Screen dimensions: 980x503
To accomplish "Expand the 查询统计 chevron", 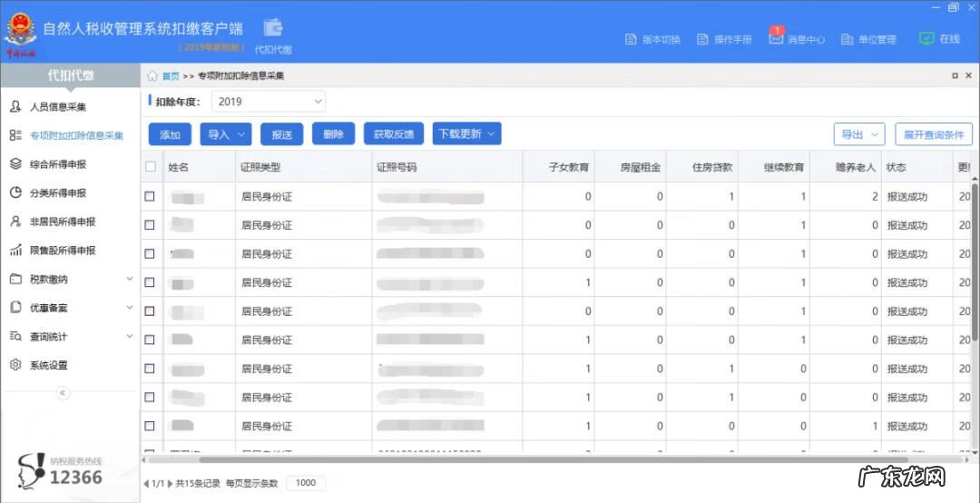I will [130, 336].
